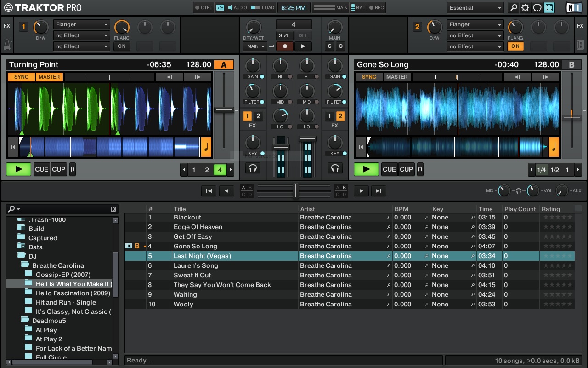Screen dimensions: 588x368
Task: Click Deck A channel volume fader
Action: coord(280,147)
